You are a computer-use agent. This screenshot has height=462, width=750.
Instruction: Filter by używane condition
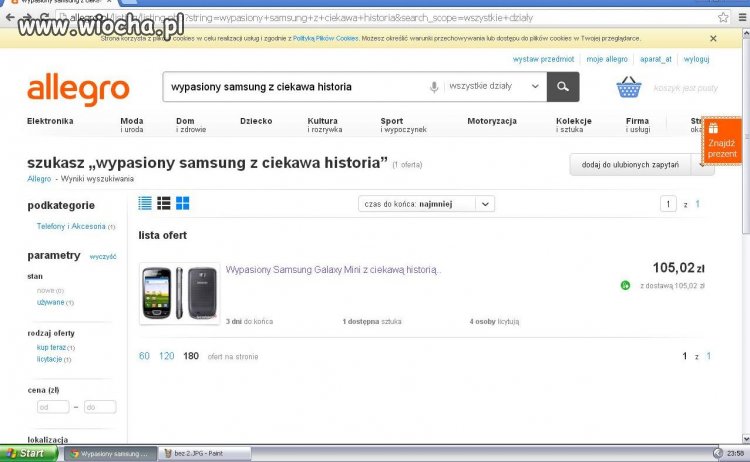point(50,302)
